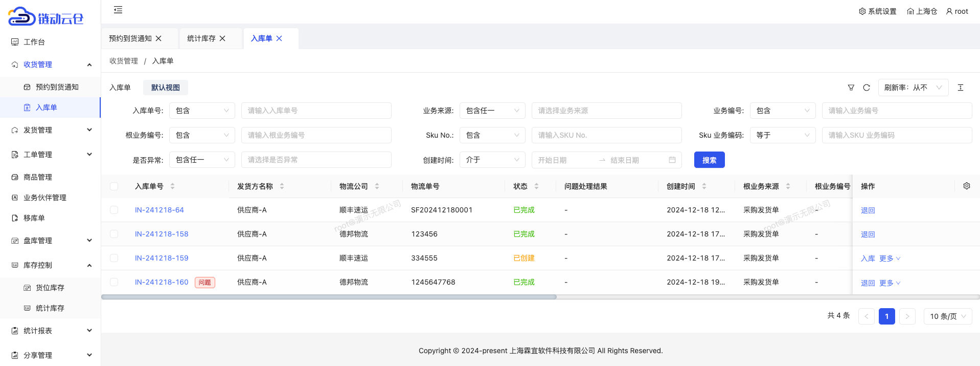The height and width of the screenshot is (366, 980).
Task: Open 货位库存 in the sidebar
Action: (x=50, y=288)
